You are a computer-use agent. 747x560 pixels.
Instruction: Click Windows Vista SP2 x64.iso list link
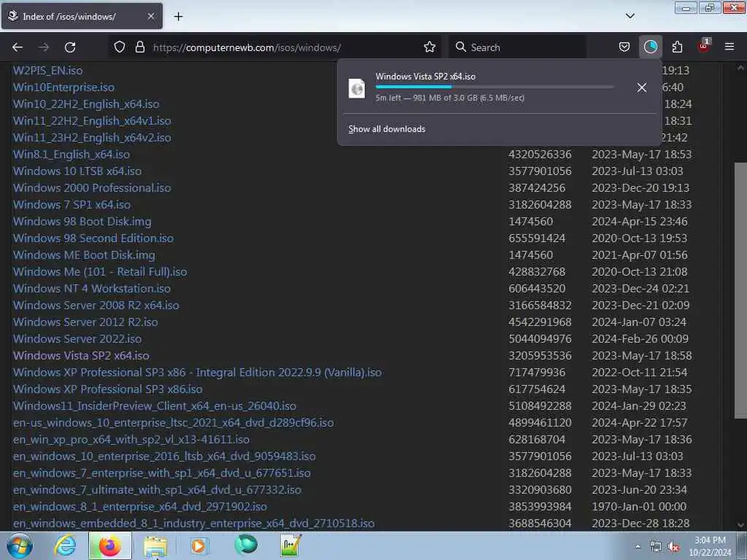pyautogui.click(x=81, y=355)
